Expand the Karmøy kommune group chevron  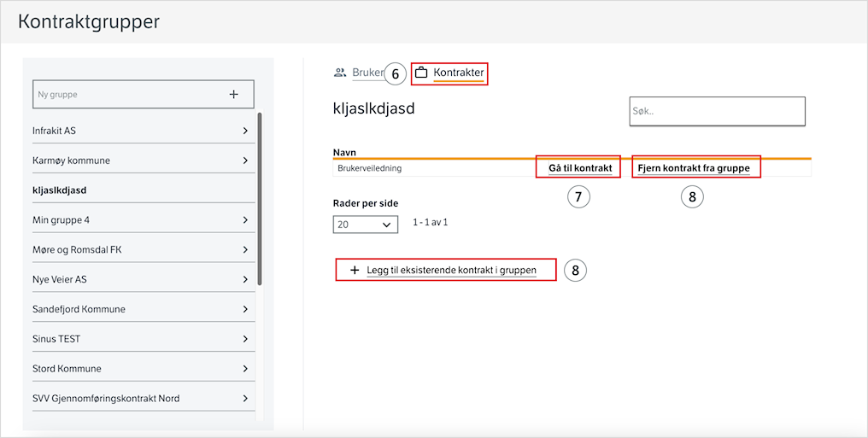click(x=245, y=161)
